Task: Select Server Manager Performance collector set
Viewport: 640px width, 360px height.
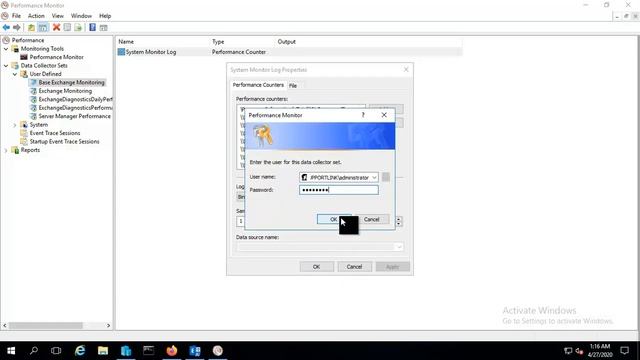Action: point(74,116)
